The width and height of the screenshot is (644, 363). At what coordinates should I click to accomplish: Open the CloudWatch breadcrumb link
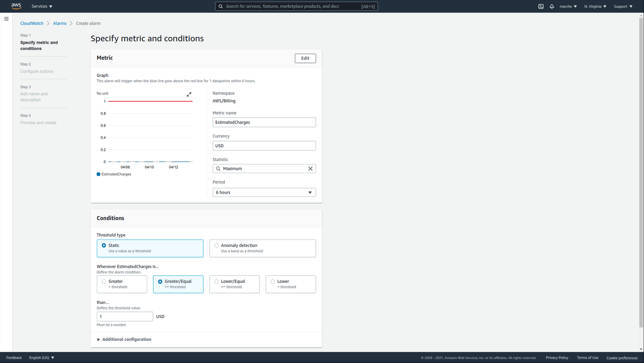(32, 23)
